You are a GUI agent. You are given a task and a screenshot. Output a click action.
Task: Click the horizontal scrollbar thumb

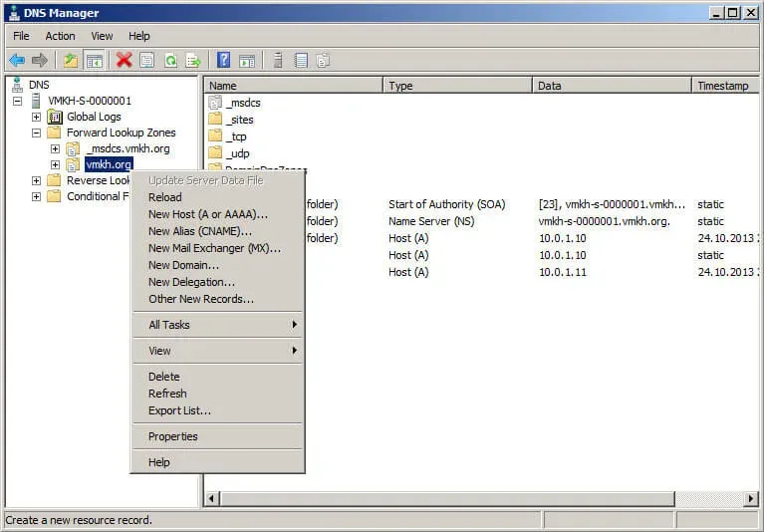click(x=447, y=498)
